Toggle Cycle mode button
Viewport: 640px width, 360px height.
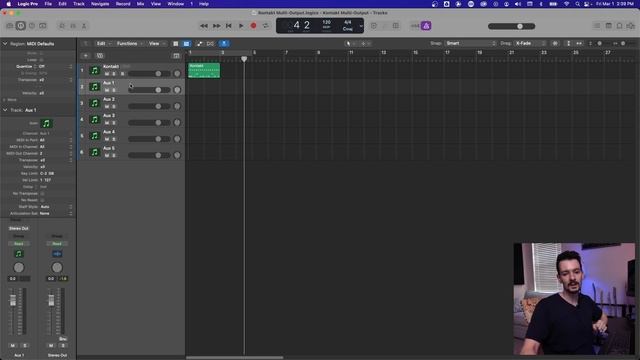pos(266,26)
